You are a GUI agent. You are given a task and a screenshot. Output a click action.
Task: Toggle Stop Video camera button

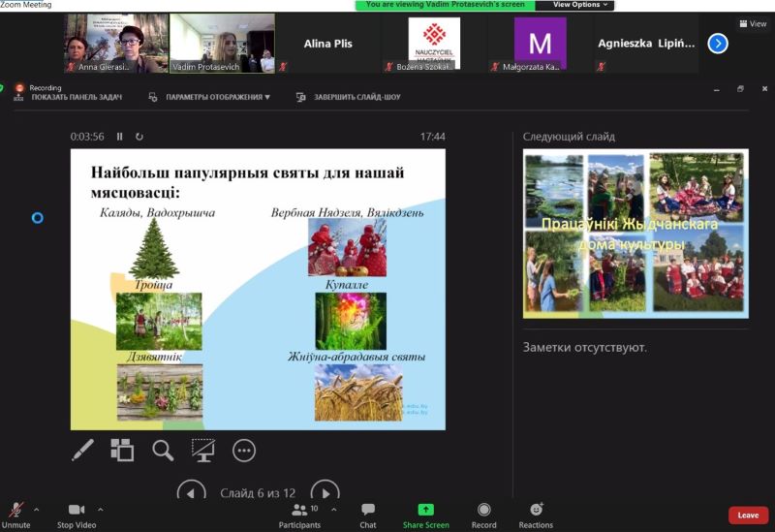click(x=77, y=515)
